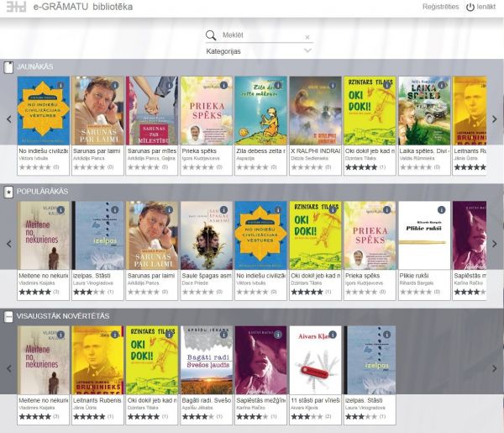Show info for Laika spēles book
The height and width of the screenshot is (433, 504).
(x=442, y=85)
